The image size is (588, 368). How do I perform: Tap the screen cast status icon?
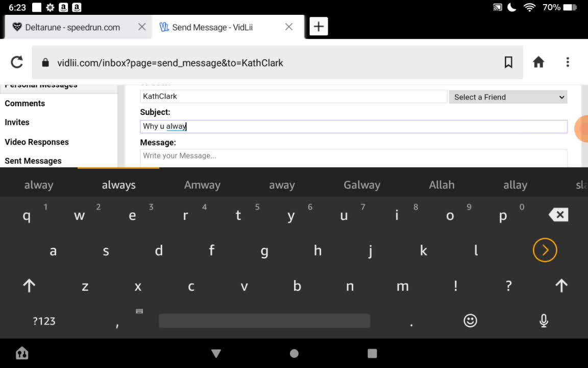coord(498,7)
